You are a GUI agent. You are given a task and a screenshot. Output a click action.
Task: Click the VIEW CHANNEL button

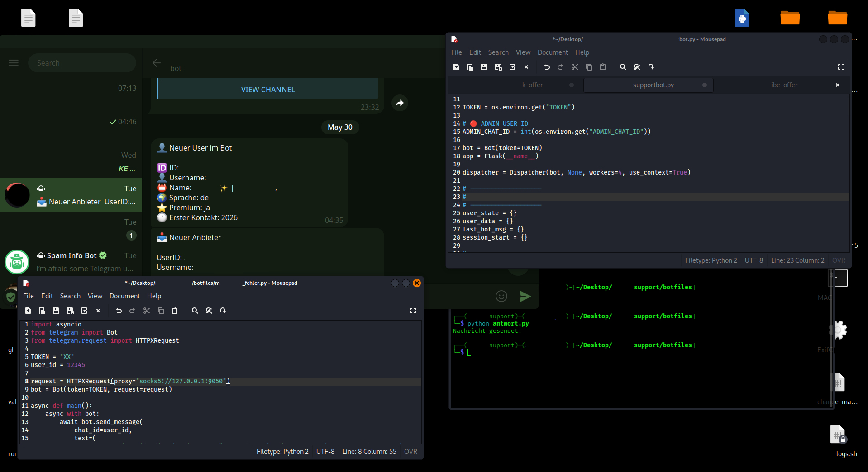[268, 90]
